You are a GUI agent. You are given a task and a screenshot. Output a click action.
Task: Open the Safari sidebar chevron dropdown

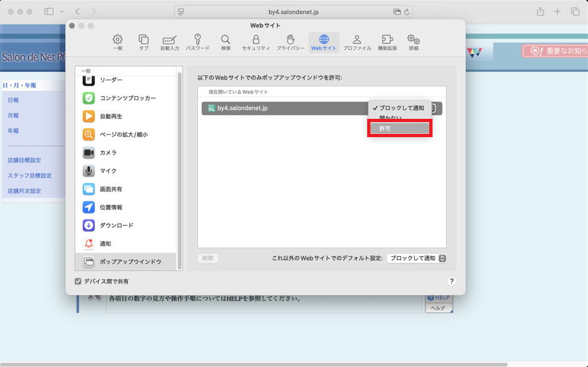coord(62,12)
